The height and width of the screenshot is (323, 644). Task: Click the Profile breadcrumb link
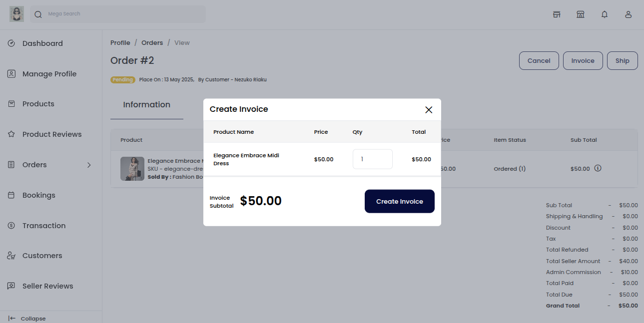point(120,42)
